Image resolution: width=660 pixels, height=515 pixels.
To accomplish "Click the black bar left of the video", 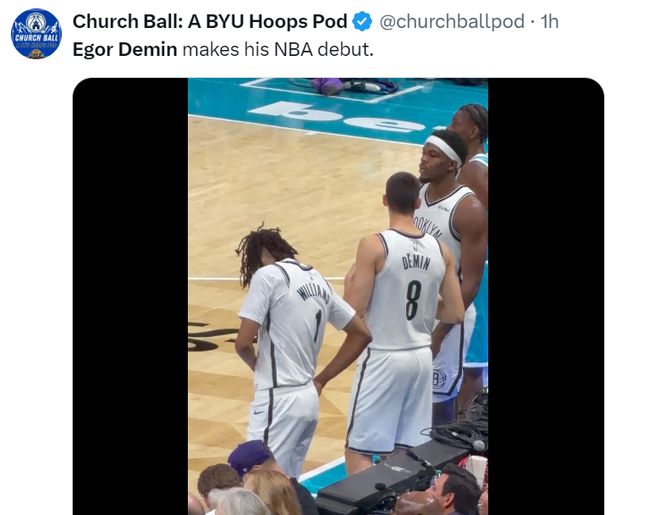I will pyautogui.click(x=130, y=296).
